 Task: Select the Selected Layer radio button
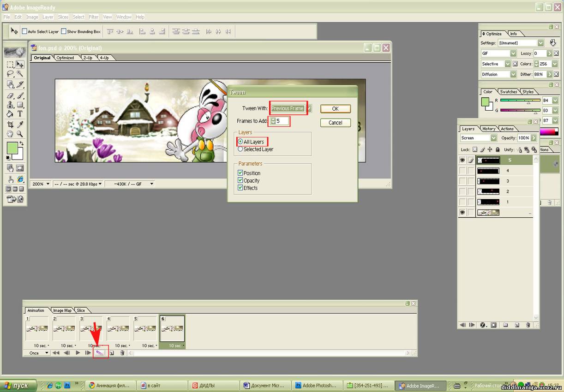[240, 149]
